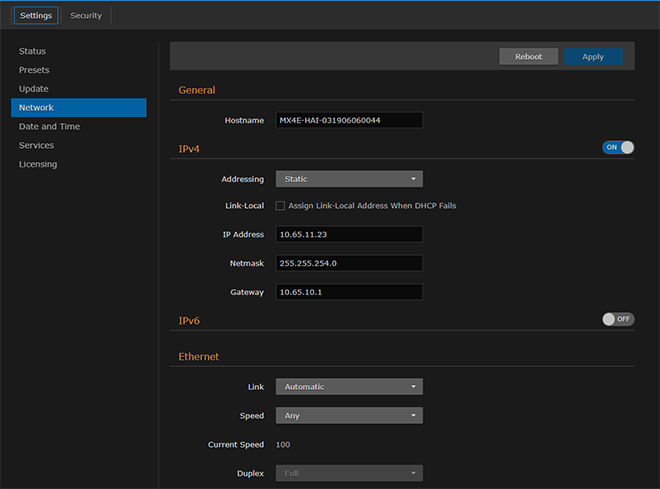Click the IP Address field

click(x=349, y=234)
